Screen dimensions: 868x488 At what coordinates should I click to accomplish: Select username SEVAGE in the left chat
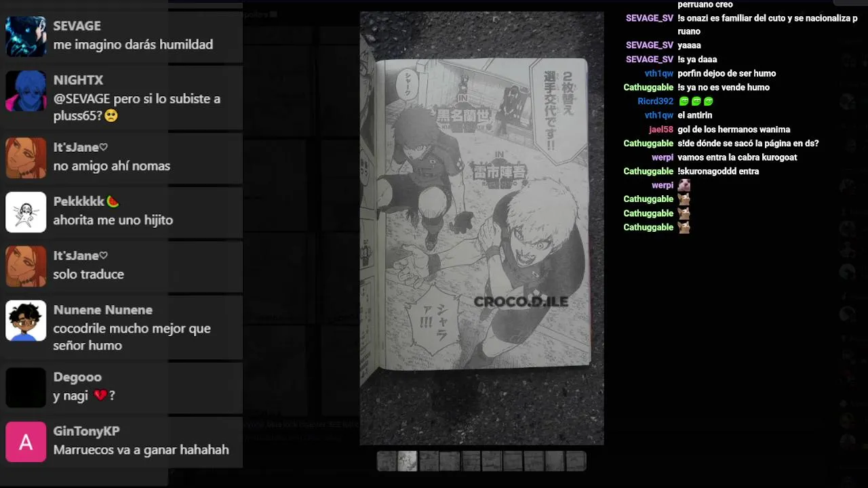click(x=77, y=26)
